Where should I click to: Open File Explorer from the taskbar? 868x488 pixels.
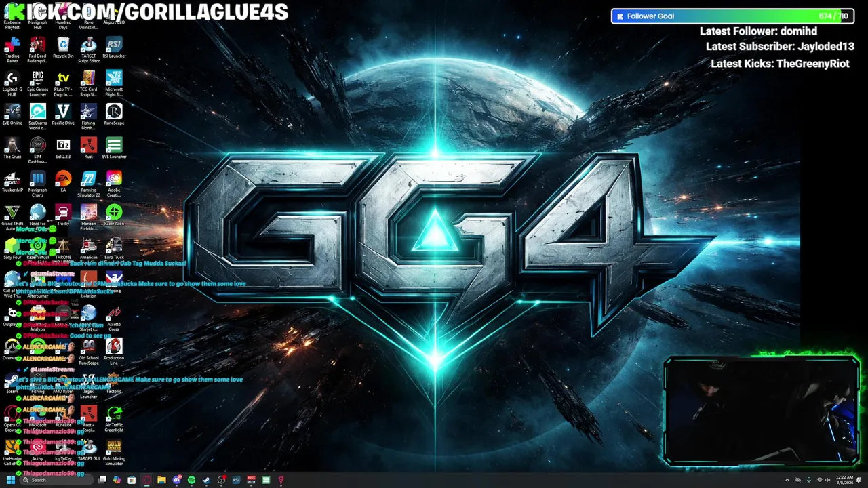[161, 480]
